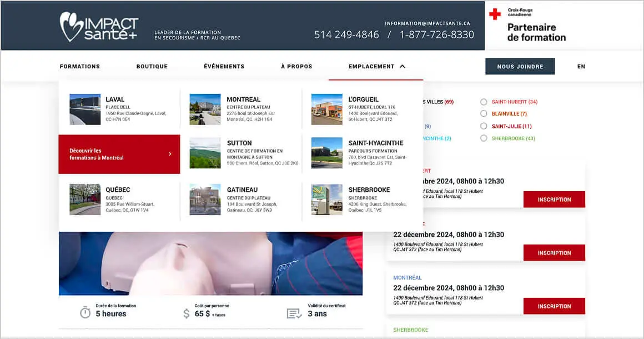
Task: Select the SHERBROOKE location heading in dropdown
Action: pyautogui.click(x=369, y=190)
